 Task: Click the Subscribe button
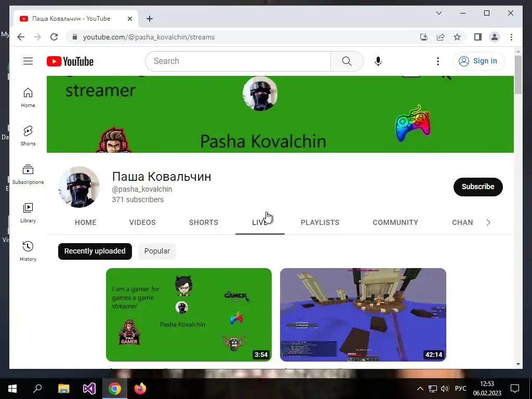click(478, 187)
